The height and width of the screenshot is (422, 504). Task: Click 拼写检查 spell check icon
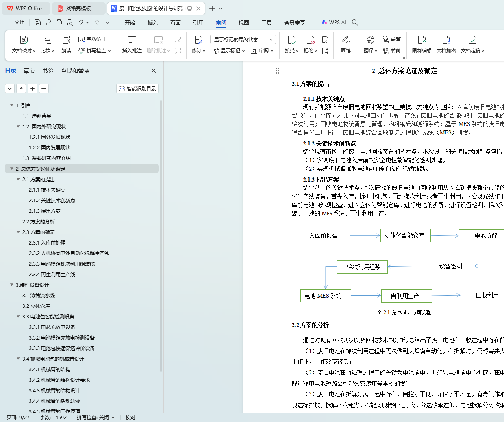(82, 51)
